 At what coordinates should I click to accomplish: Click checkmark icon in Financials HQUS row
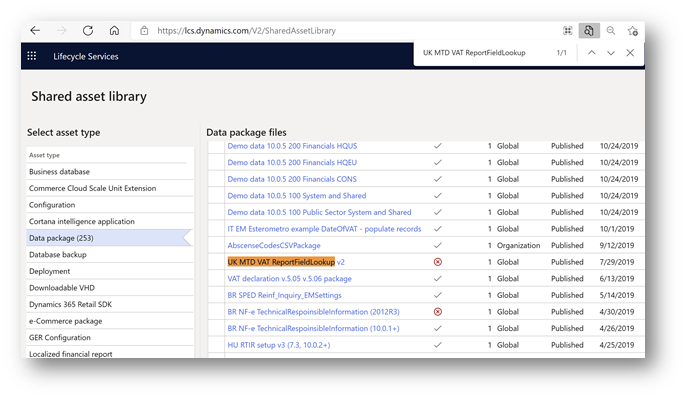(x=438, y=146)
